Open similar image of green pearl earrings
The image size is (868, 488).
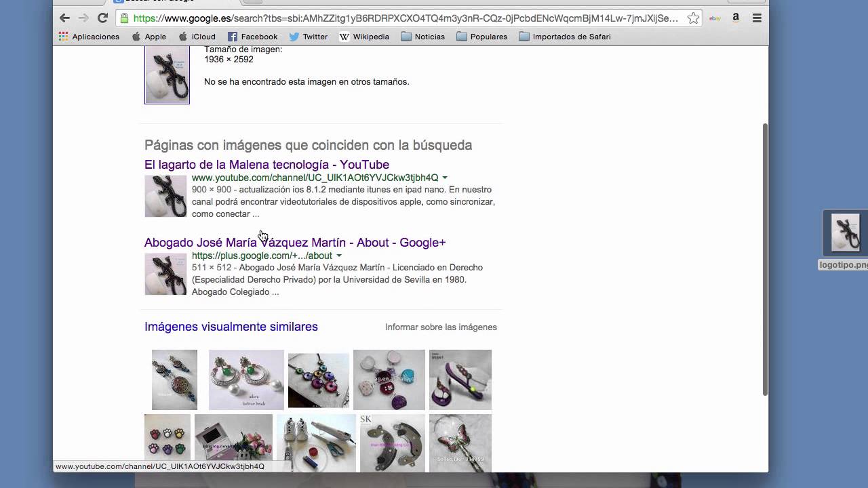click(246, 380)
